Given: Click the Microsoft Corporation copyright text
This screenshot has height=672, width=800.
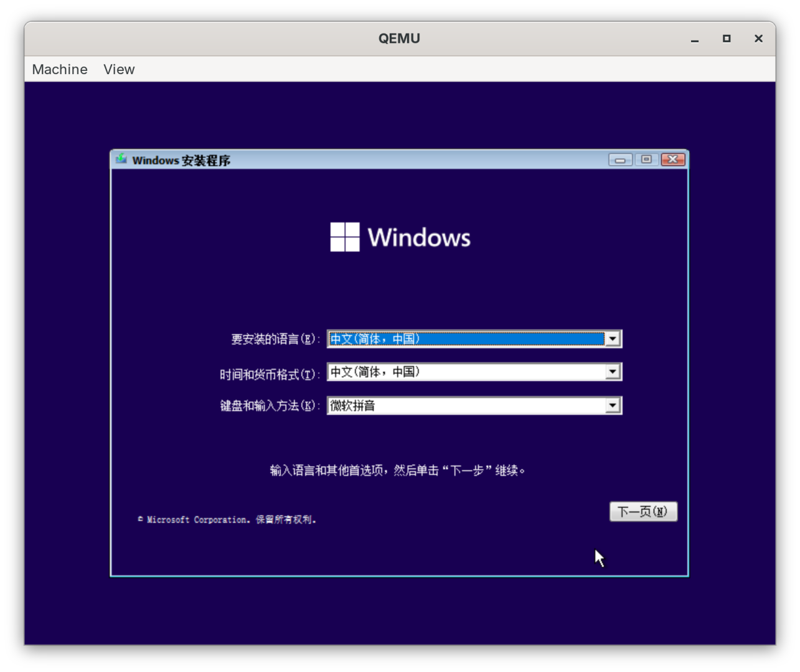Looking at the screenshot, I should [227, 520].
